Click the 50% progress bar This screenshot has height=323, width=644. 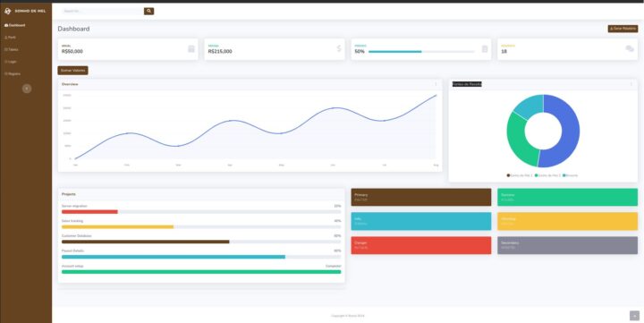click(421, 51)
